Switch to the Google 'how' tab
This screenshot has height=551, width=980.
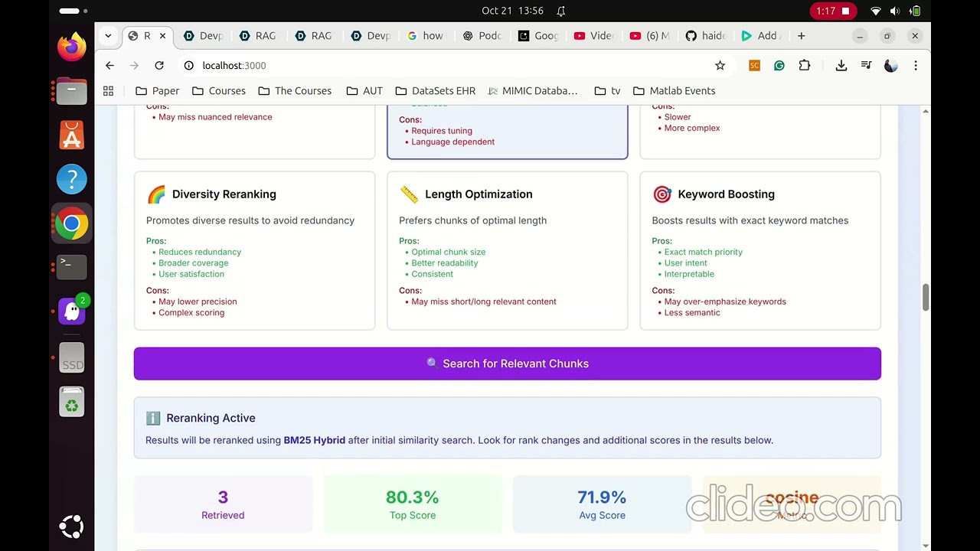[426, 36]
